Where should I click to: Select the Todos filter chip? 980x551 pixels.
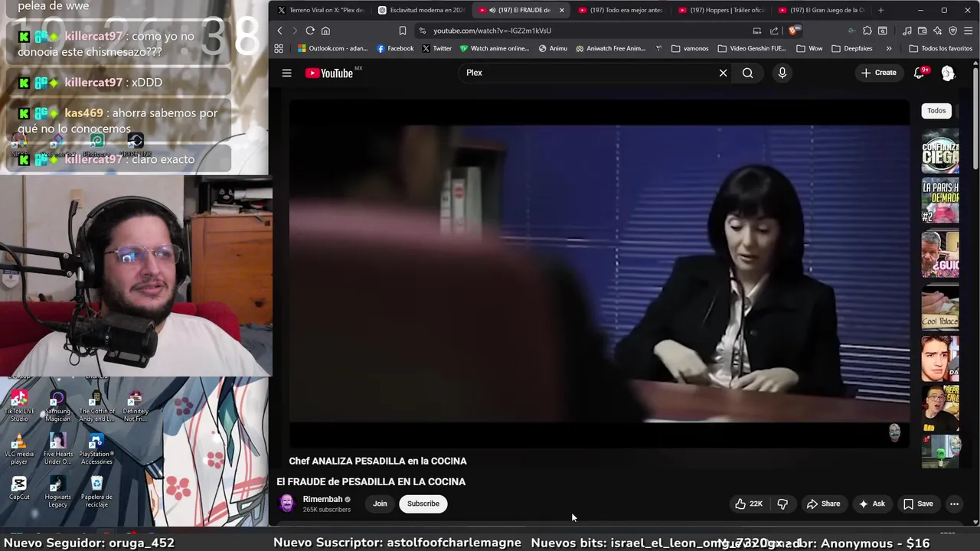point(936,111)
